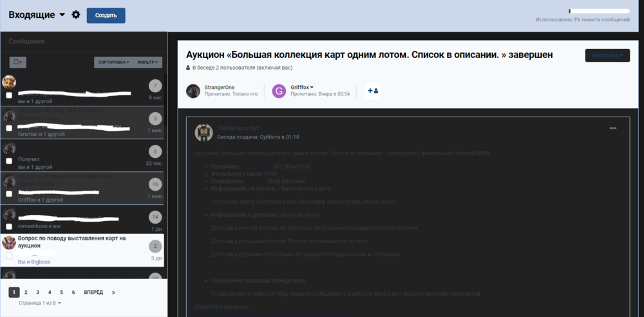Tick the checkbox for the Получил conversation
Image resolution: width=644 pixels, height=317 pixels.
pyautogui.click(x=9, y=161)
